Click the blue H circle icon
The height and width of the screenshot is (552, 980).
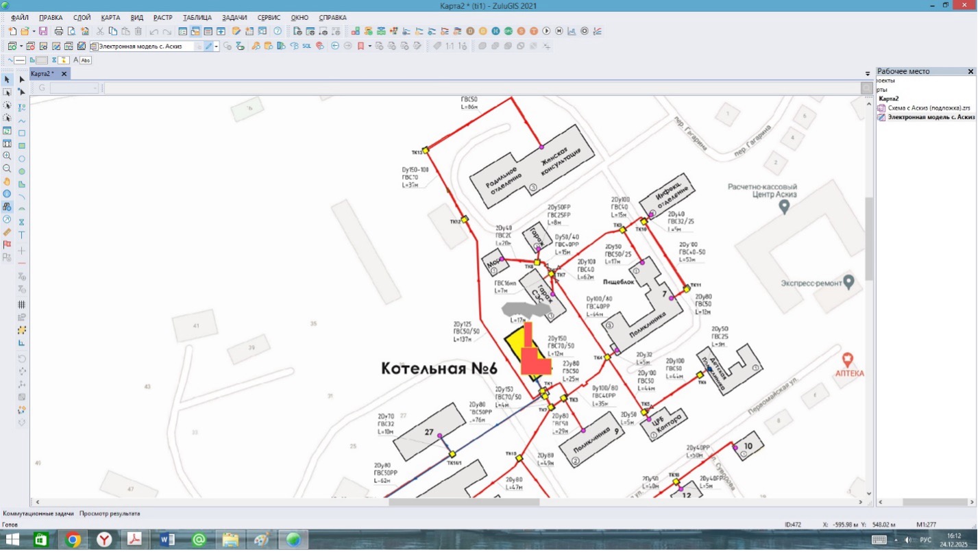click(496, 32)
